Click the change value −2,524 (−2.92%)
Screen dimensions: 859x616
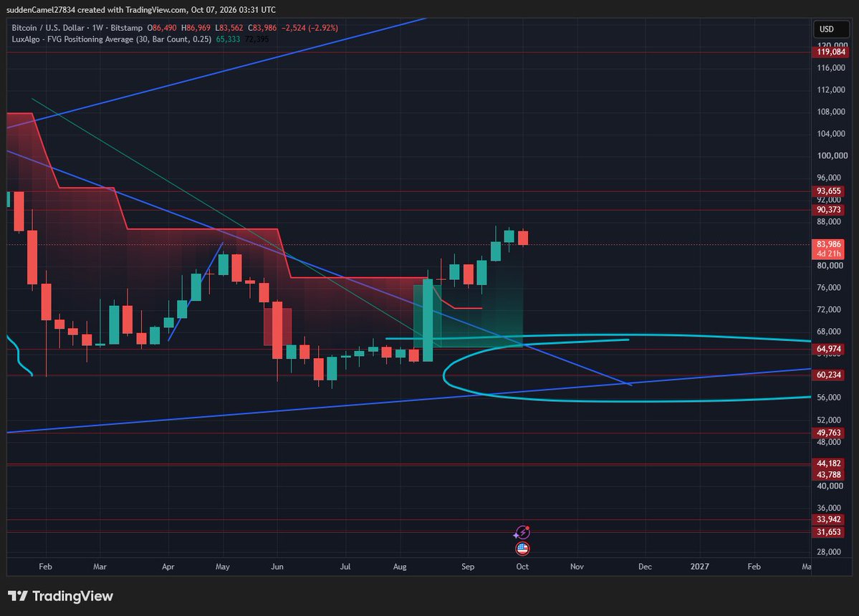[309, 28]
